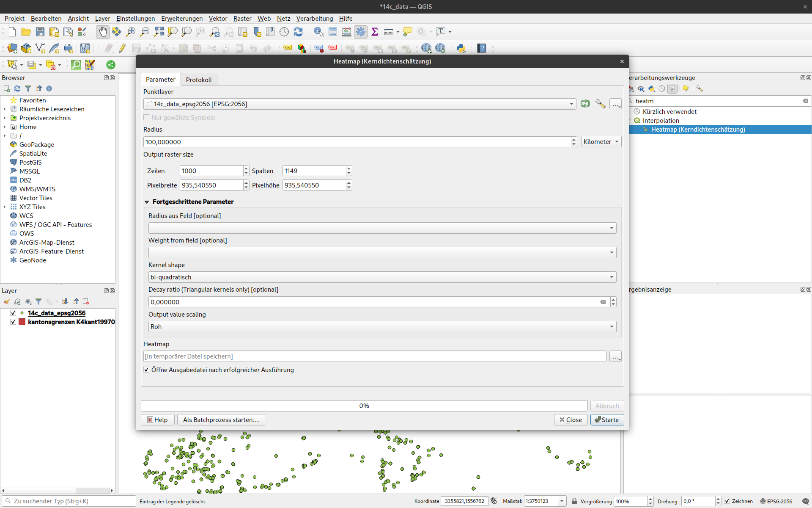Select GeoPackage in Browser tree
Screen dimensions: 812x508
tap(37, 145)
